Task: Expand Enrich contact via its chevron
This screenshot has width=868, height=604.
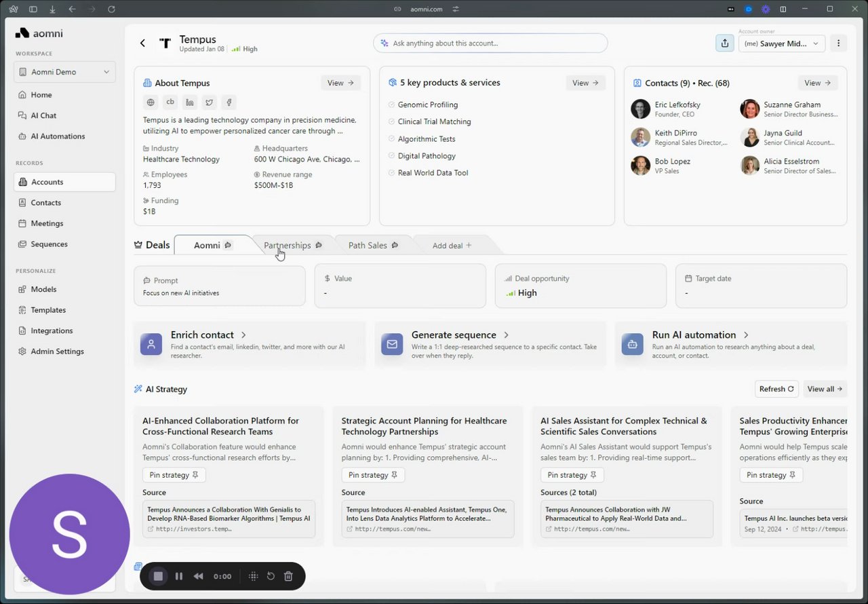Action: click(x=243, y=335)
